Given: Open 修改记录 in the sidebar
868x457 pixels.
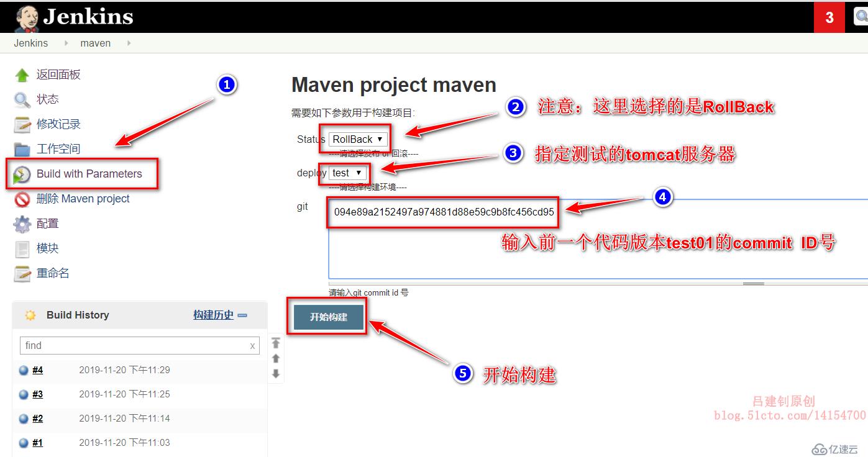Looking at the screenshot, I should (58, 124).
